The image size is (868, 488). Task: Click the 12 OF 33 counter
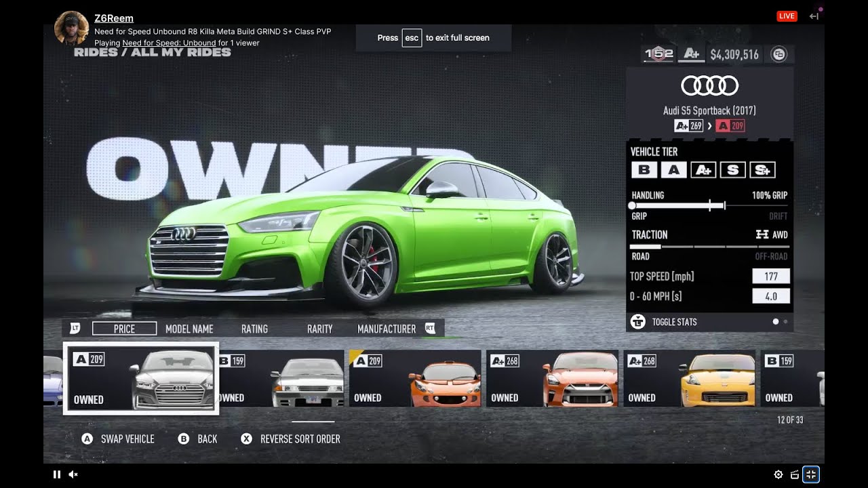790,420
